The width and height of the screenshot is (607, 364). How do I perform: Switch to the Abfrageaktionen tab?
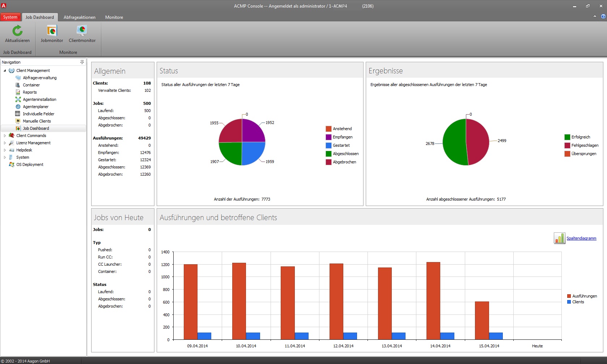click(x=80, y=17)
